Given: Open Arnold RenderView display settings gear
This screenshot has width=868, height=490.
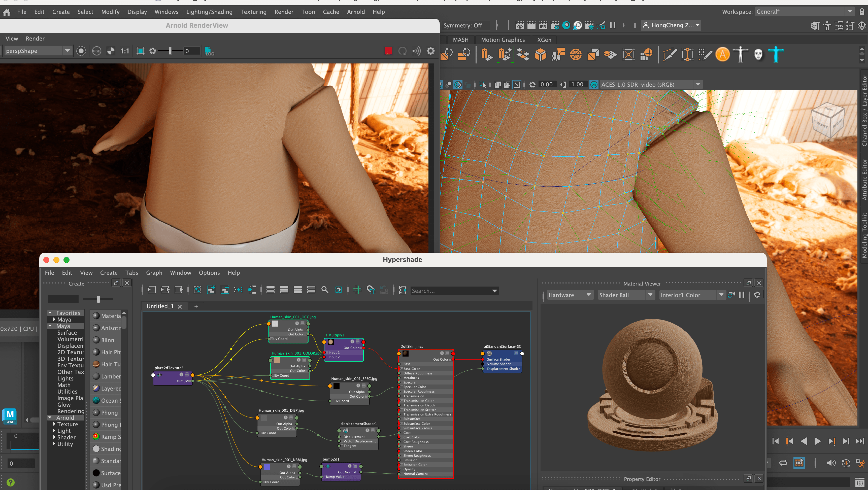Looking at the screenshot, I should click(430, 51).
